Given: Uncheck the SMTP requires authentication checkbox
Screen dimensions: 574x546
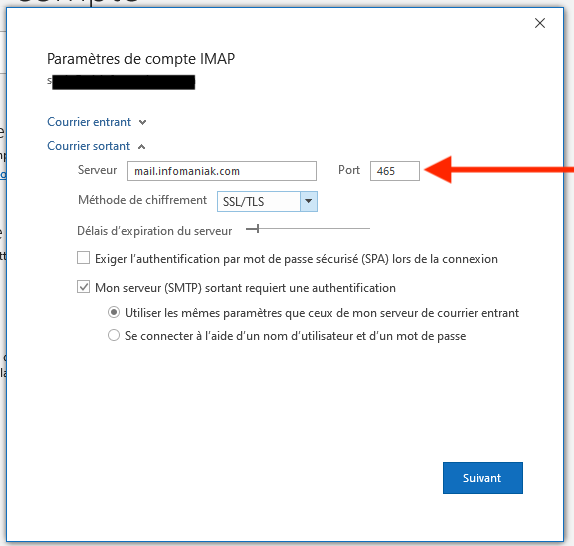Looking at the screenshot, I should 83,287.
